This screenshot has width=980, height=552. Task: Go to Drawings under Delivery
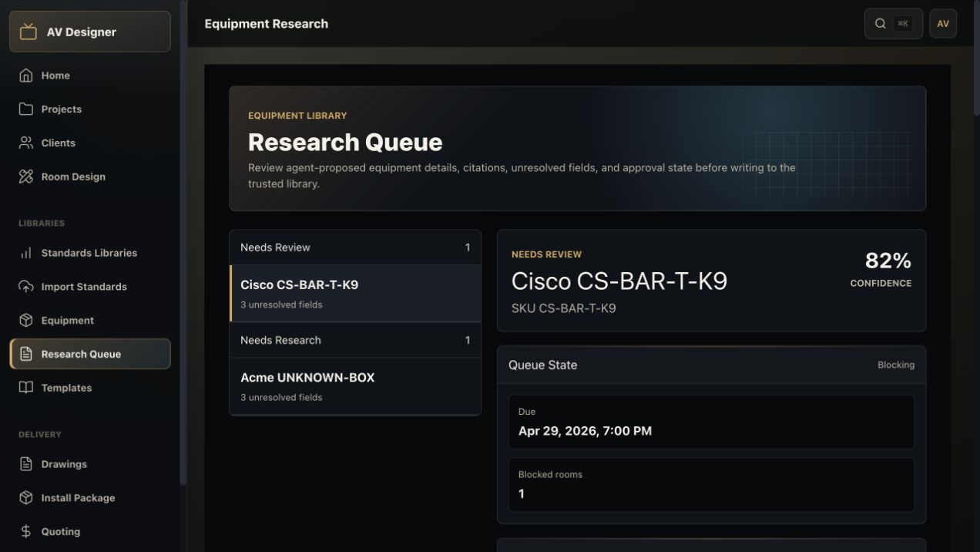tap(90, 464)
